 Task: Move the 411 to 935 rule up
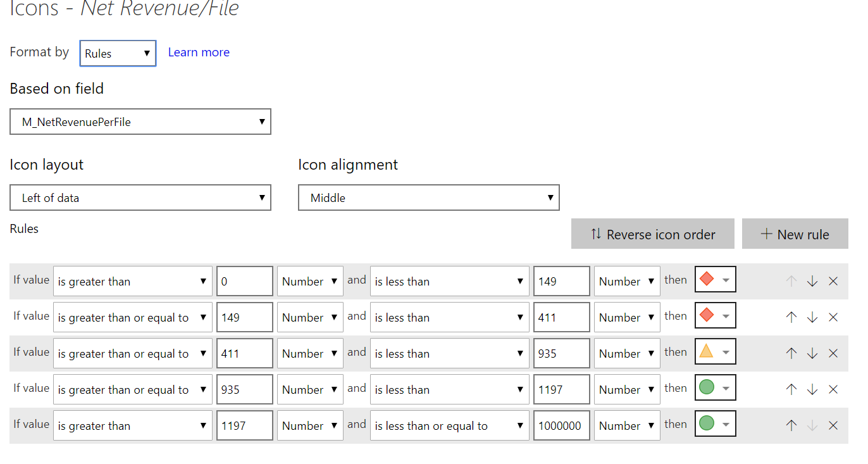(791, 353)
